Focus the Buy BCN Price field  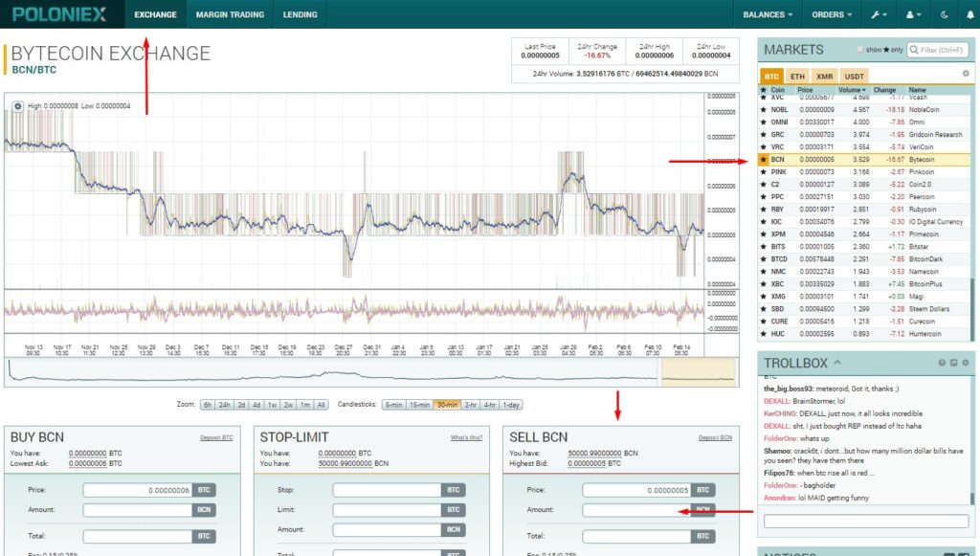(x=138, y=490)
